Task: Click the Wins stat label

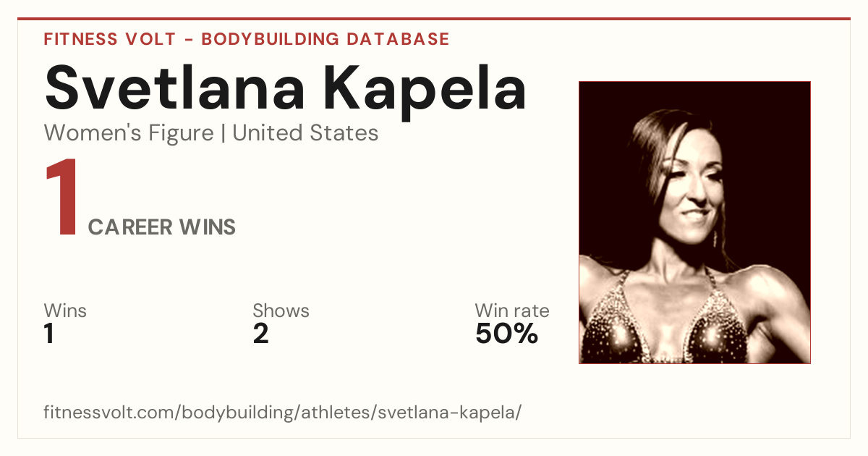Action: [65, 311]
